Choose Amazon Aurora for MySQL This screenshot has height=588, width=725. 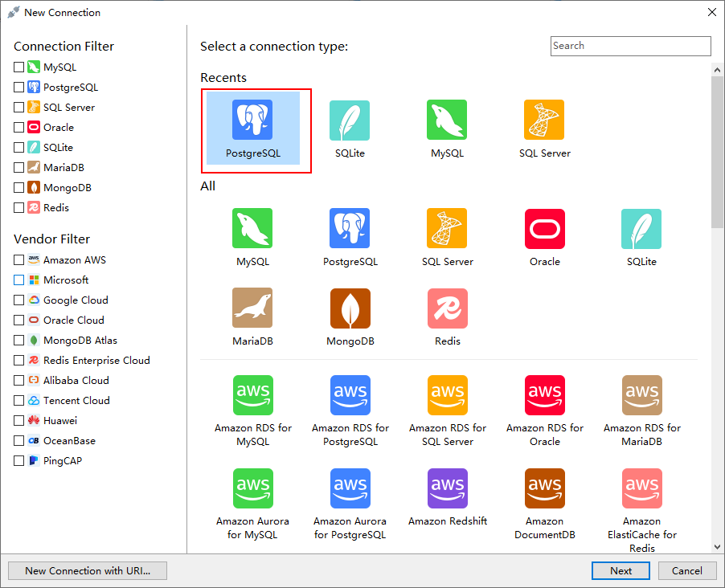pos(252,504)
